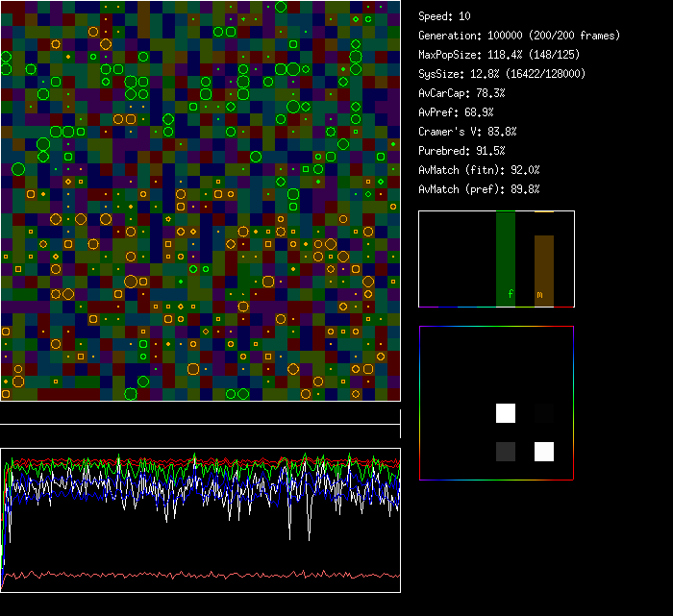Select the lower-right white square in the matrix
The height and width of the screenshot is (616, 673).
click(x=544, y=452)
